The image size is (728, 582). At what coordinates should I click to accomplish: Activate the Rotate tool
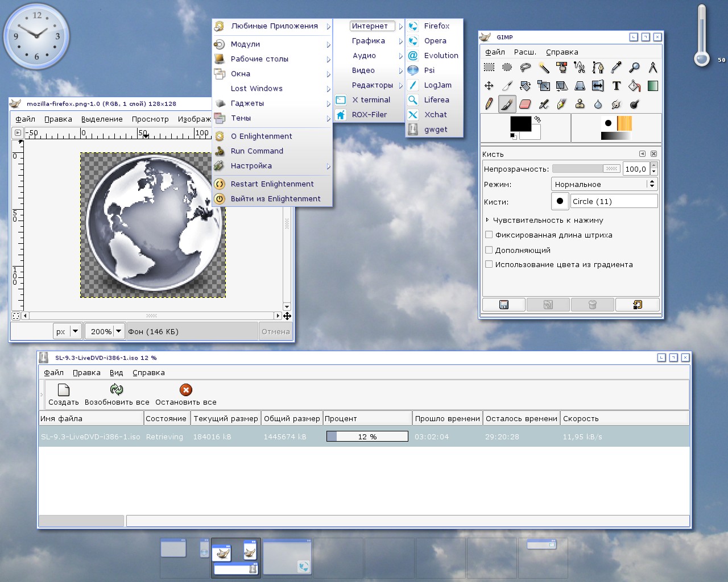tap(526, 86)
